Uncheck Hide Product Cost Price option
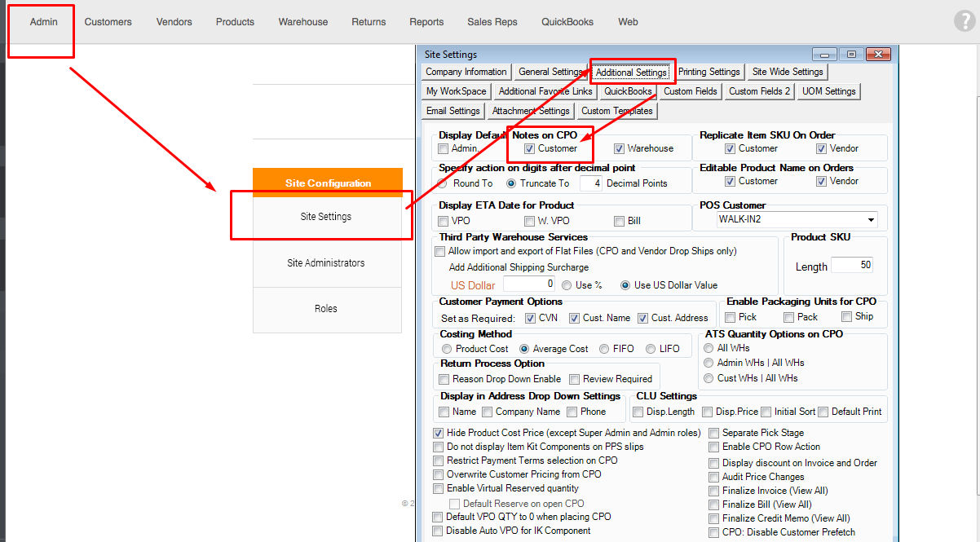 (x=439, y=433)
